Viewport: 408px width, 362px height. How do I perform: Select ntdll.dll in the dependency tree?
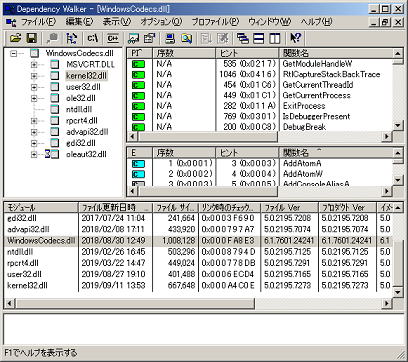click(x=79, y=109)
